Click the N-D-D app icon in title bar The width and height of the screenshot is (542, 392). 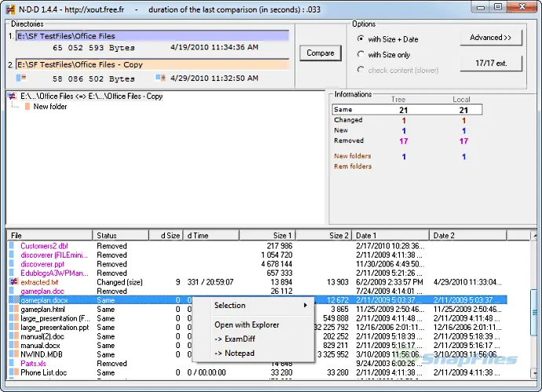(x=11, y=9)
